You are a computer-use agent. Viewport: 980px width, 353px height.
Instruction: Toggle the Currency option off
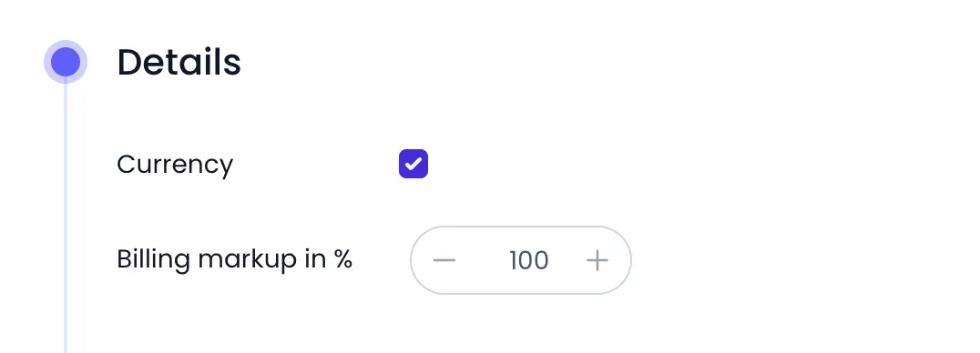pos(413,164)
